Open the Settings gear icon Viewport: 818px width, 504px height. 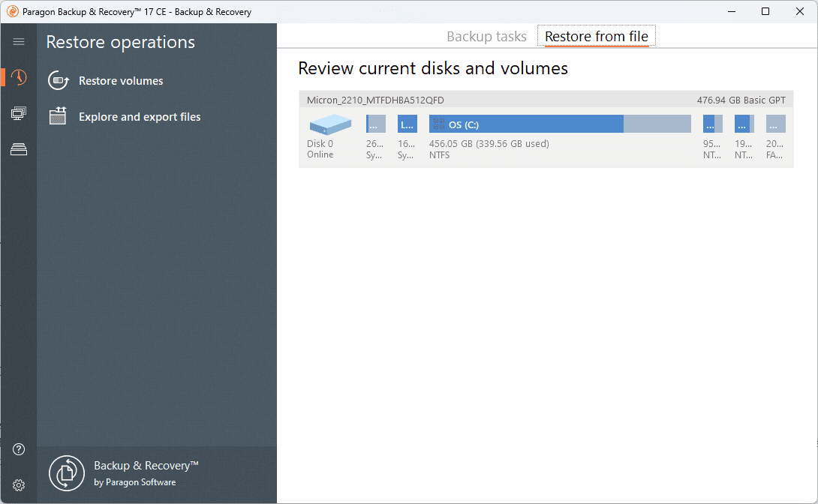19,485
